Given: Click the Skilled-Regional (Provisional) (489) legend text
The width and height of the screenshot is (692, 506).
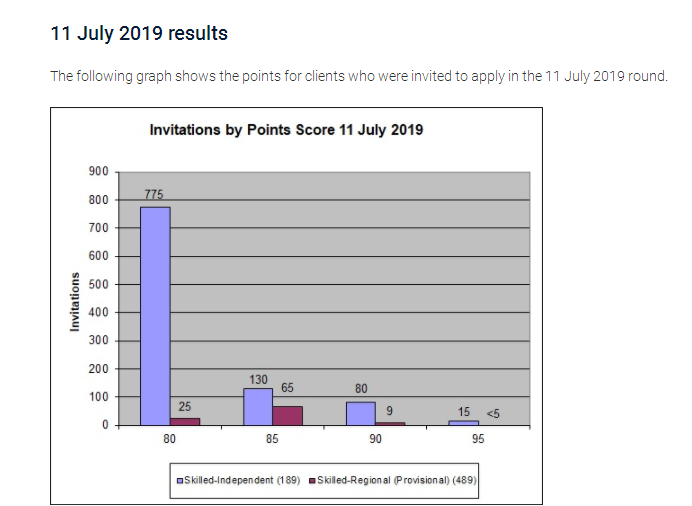Looking at the screenshot, I should click(x=397, y=480).
